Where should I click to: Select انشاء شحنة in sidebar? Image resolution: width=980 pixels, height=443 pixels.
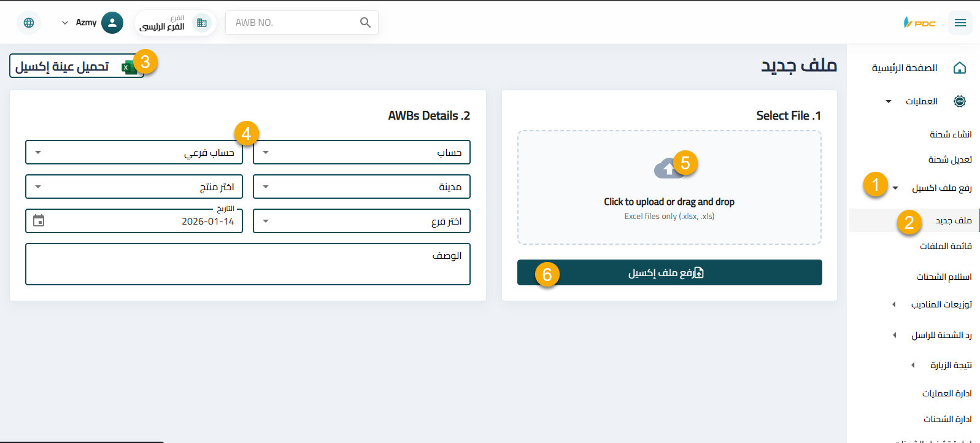point(950,134)
